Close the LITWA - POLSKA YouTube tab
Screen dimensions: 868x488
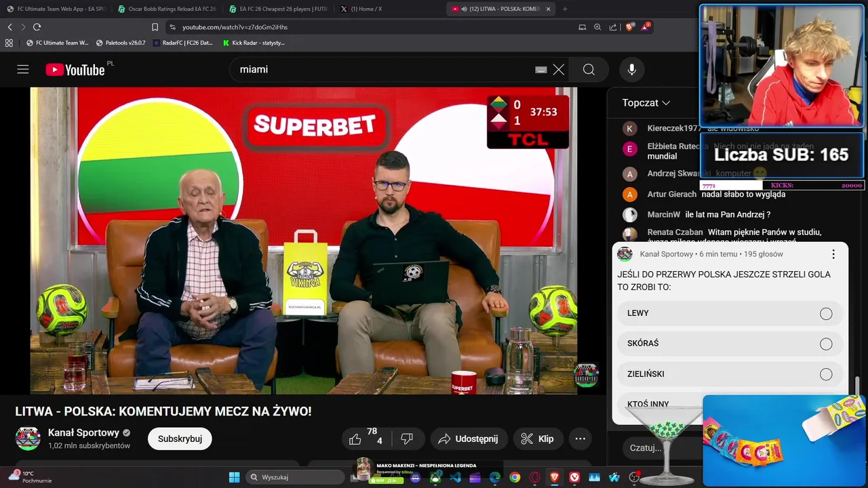tap(548, 9)
